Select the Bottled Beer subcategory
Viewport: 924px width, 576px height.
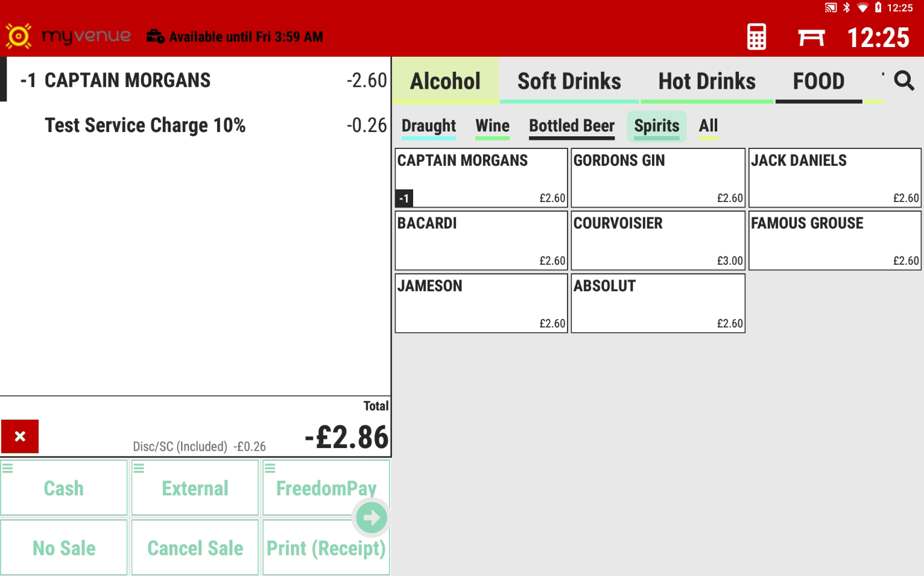571,126
